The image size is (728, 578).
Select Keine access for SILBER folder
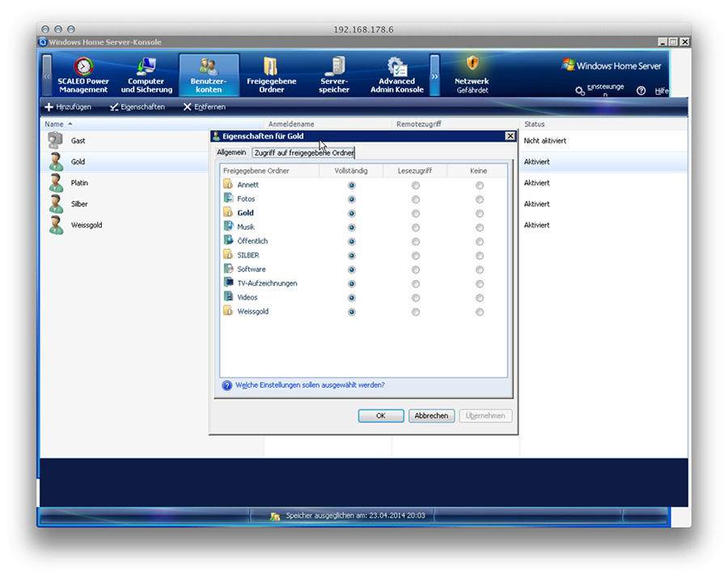(x=480, y=256)
